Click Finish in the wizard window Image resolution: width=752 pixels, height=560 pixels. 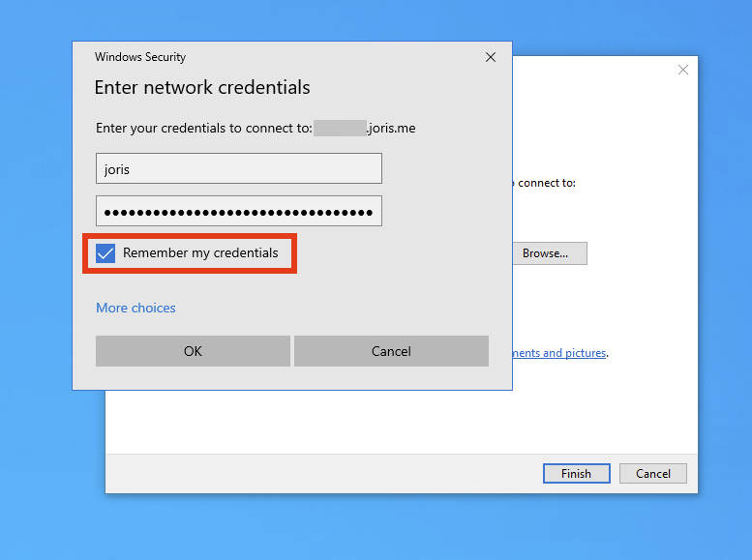pos(576,474)
